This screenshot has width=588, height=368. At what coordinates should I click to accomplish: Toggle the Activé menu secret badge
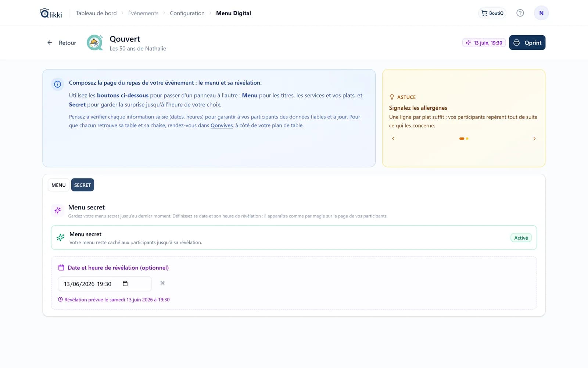pyautogui.click(x=521, y=238)
